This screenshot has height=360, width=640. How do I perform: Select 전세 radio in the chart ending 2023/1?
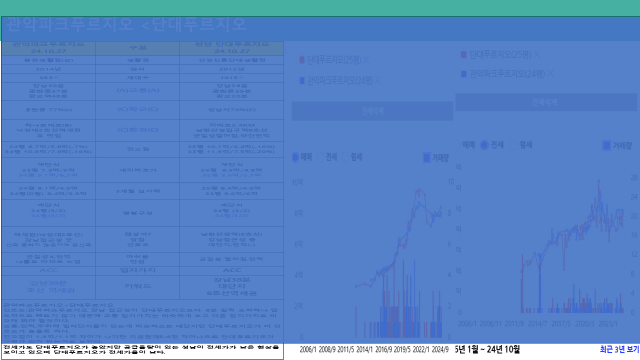[x=484, y=145]
